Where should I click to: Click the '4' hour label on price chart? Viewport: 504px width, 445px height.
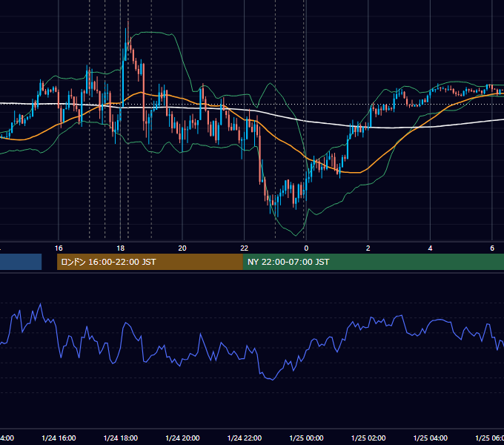(x=430, y=248)
